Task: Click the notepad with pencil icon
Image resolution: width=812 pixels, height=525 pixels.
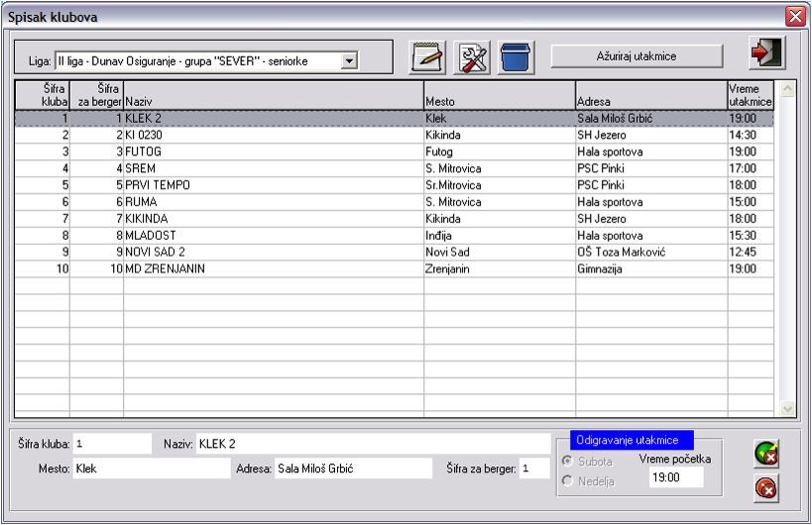Action: point(428,57)
